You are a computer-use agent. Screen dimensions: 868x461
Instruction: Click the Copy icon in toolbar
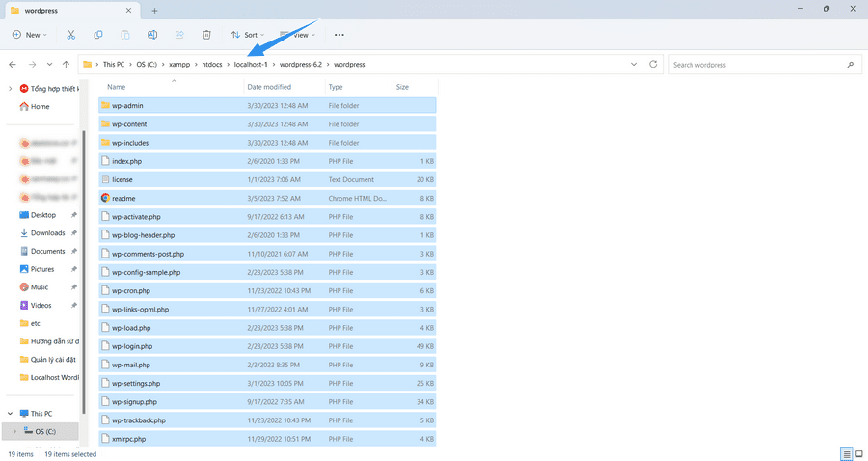[x=98, y=35]
